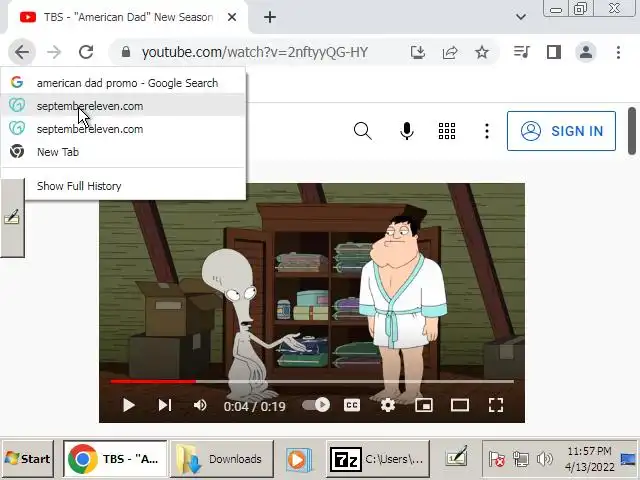This screenshot has width=640, height=480.
Task: Open the video settings gear
Action: (x=388, y=405)
